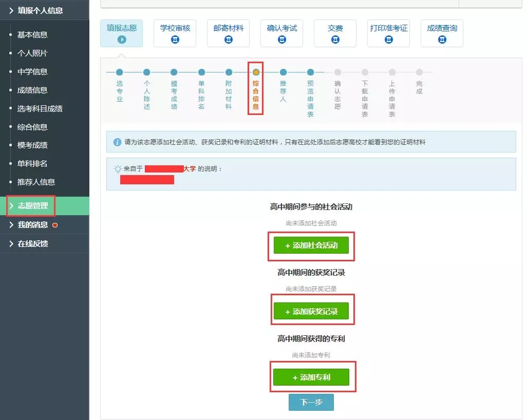Open 个人照片 in the sidebar
This screenshot has width=527, height=420.
pyautogui.click(x=32, y=53)
